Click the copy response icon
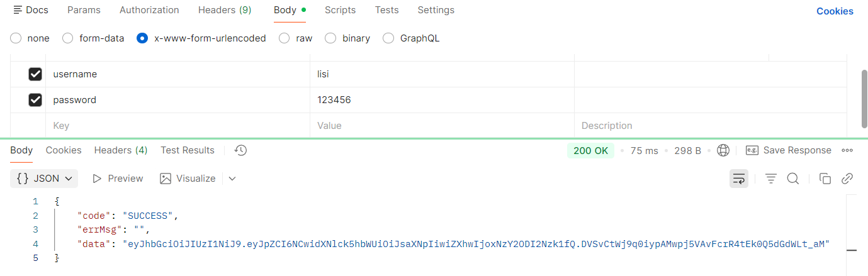 tap(825, 179)
